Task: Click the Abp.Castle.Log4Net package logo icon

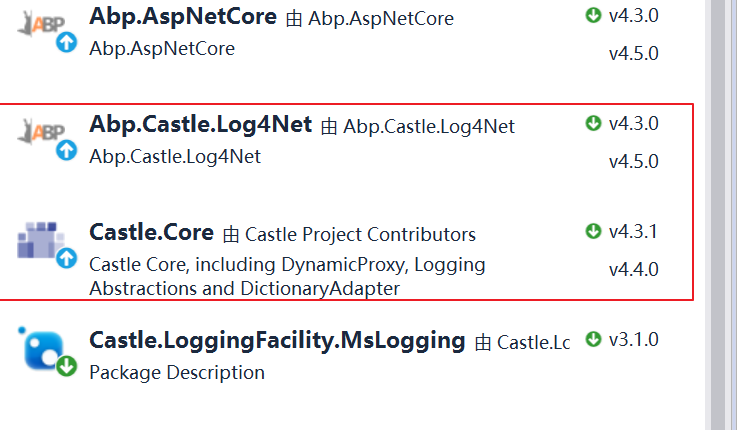Action: tap(41, 132)
